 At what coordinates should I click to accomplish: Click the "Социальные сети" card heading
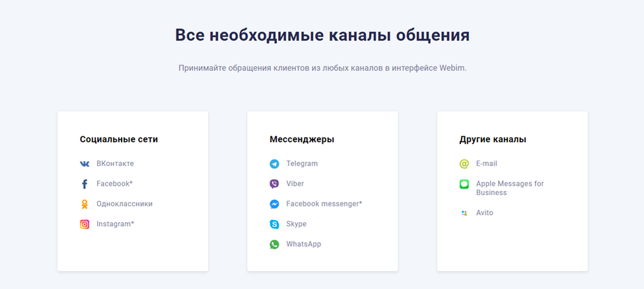coord(119,140)
